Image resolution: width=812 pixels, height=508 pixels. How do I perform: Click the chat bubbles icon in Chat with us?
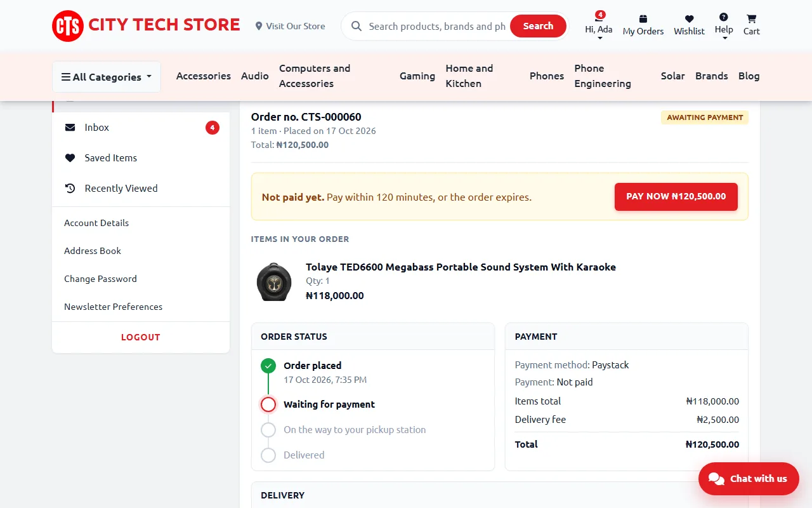point(716,479)
